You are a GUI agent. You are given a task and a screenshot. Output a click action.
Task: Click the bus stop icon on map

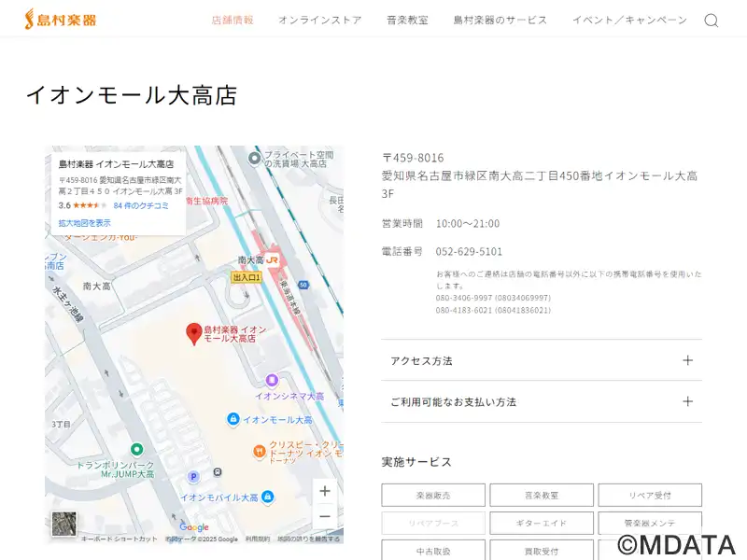click(x=218, y=472)
